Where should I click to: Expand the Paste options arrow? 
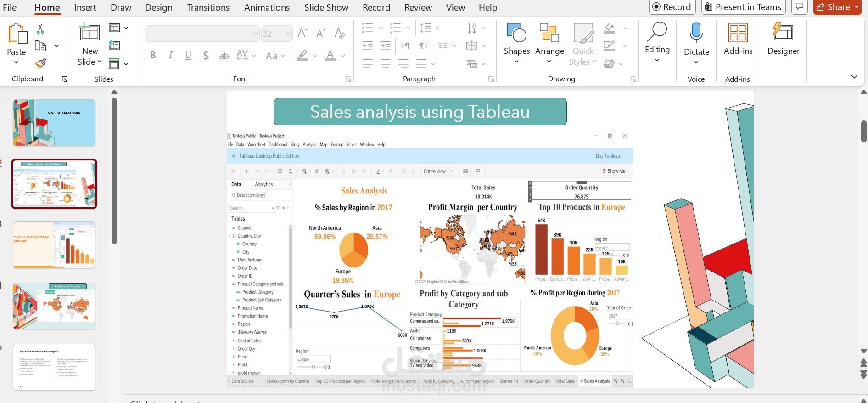(17, 62)
